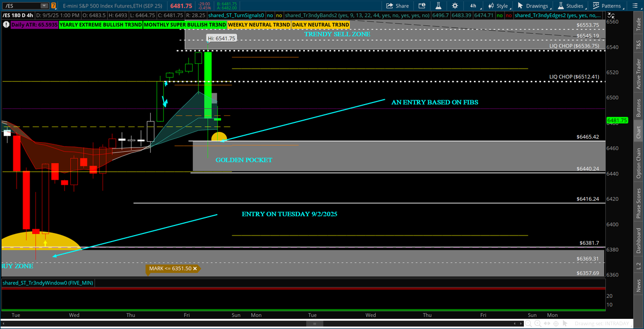Click the LIQ CHOP ($6512.41) label
This screenshot has height=329, width=644.
tap(574, 77)
